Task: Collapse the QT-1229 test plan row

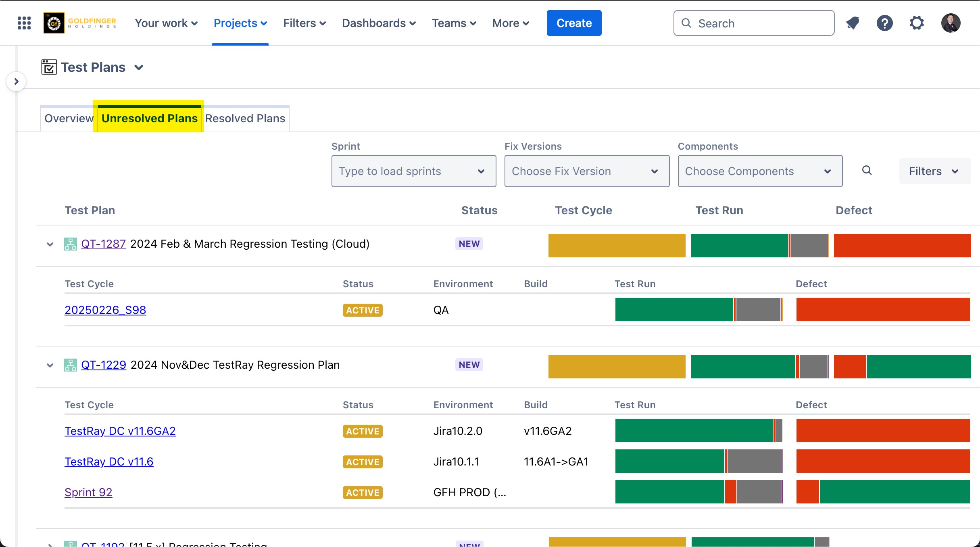Action: point(50,365)
